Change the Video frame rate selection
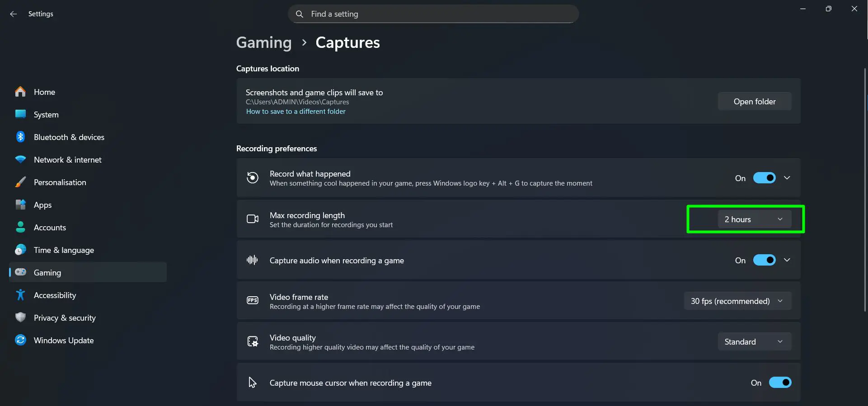The image size is (868, 406). 737,301
